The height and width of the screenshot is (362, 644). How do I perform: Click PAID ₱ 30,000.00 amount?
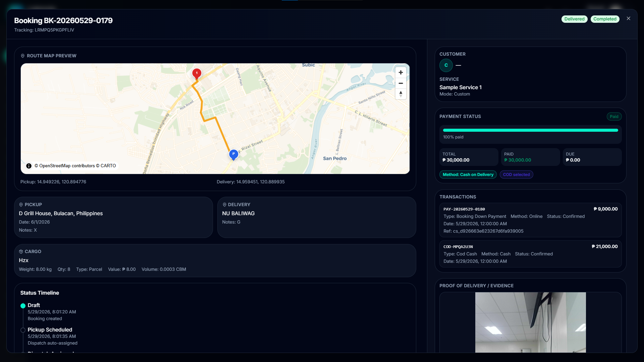(x=518, y=160)
